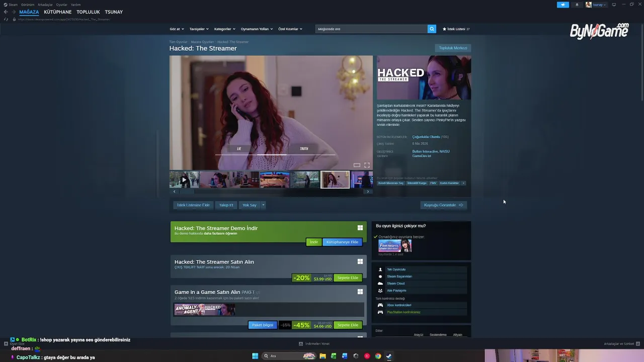
Task: Open the MAĞAZA tab
Action: (x=29, y=12)
